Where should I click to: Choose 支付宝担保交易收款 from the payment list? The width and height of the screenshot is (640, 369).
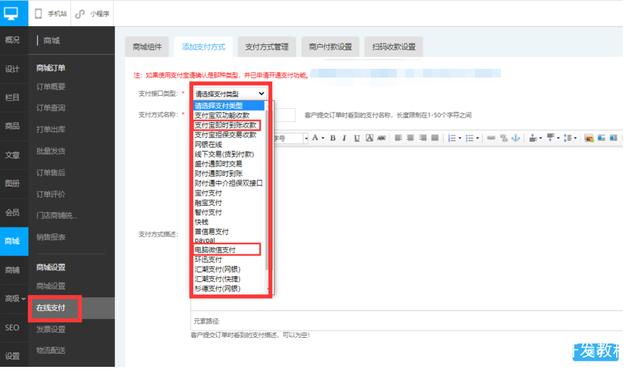(x=225, y=135)
